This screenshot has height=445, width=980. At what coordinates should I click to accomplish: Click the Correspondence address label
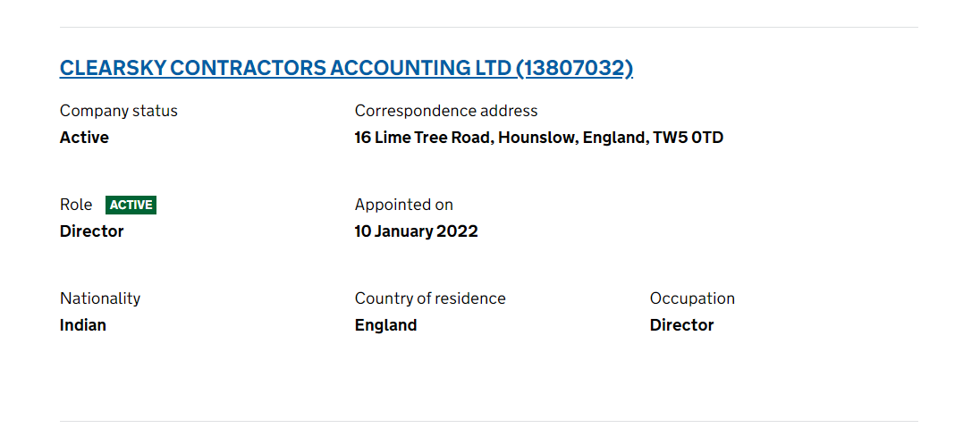click(446, 111)
